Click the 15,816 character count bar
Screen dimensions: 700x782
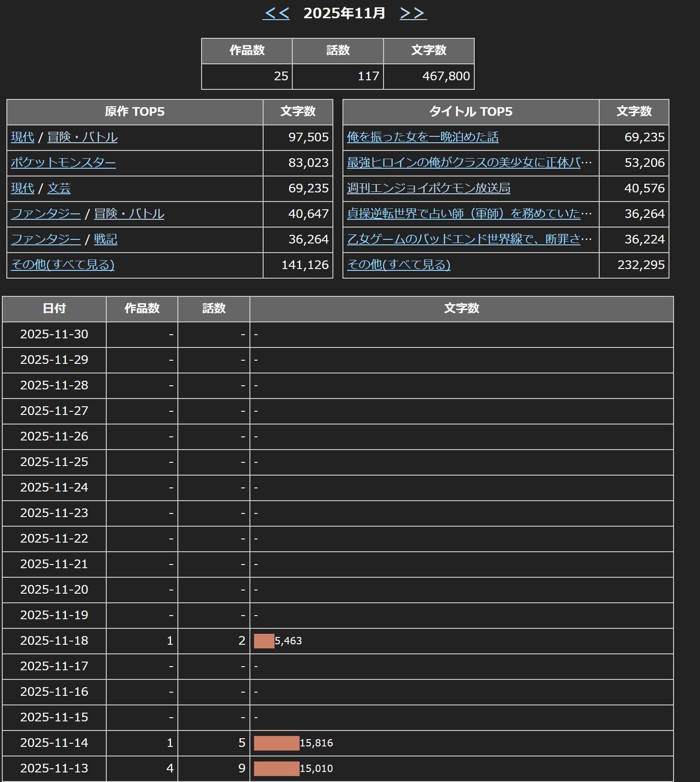tap(277, 743)
